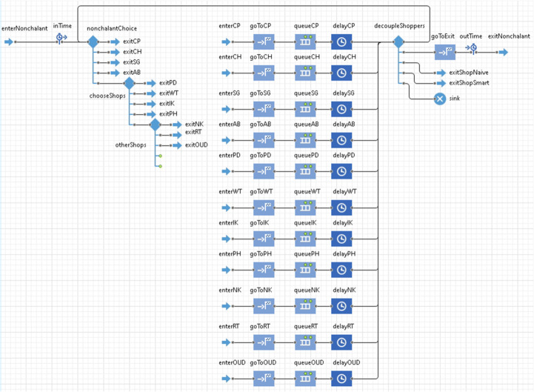Select the exitNonchalant arrow block
534x392 pixels.
[x=502, y=52]
